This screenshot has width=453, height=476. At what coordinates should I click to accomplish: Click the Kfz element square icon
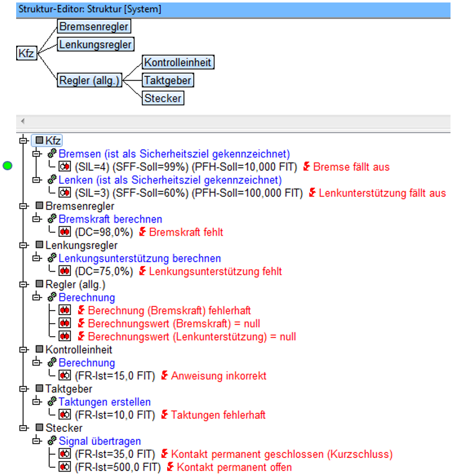click(40, 140)
